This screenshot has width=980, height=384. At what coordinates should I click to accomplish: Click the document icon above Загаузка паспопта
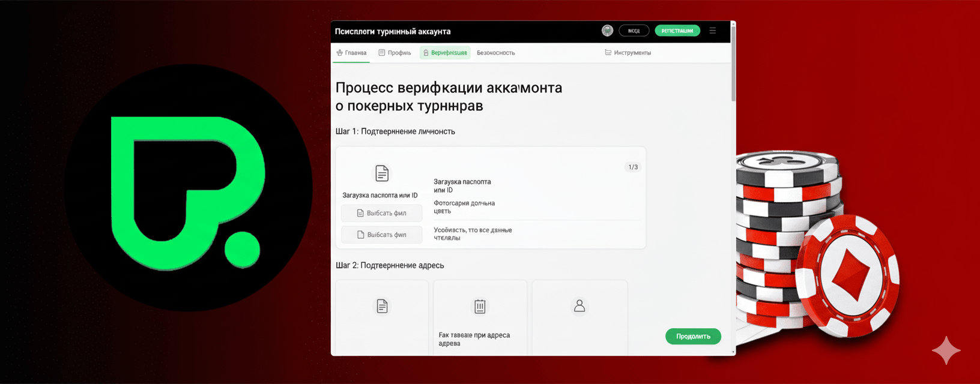pyautogui.click(x=382, y=173)
